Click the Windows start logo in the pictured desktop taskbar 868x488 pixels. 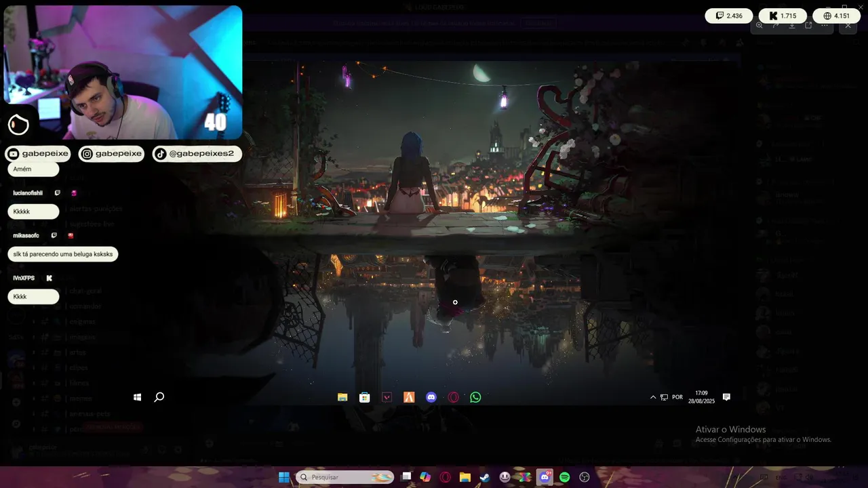click(x=138, y=397)
